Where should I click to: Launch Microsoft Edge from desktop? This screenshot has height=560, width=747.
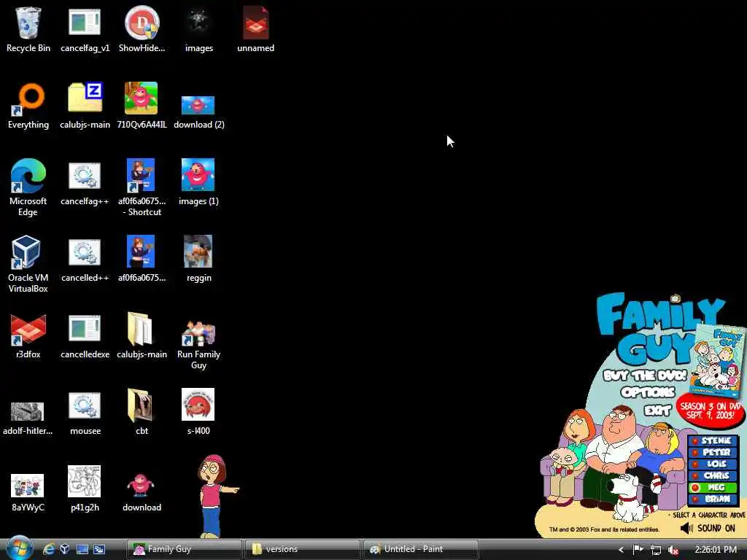[x=28, y=187]
